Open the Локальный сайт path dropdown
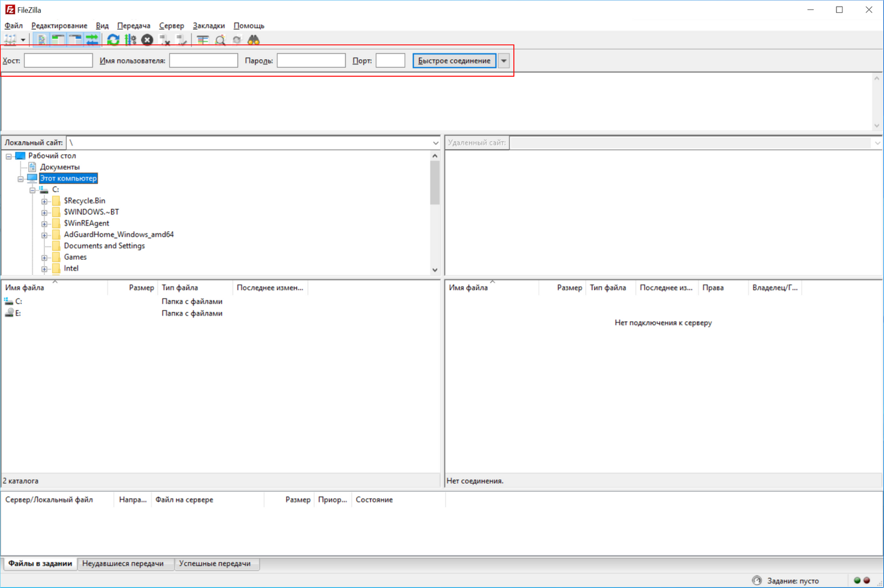Screen dimensions: 884x588 coord(435,143)
